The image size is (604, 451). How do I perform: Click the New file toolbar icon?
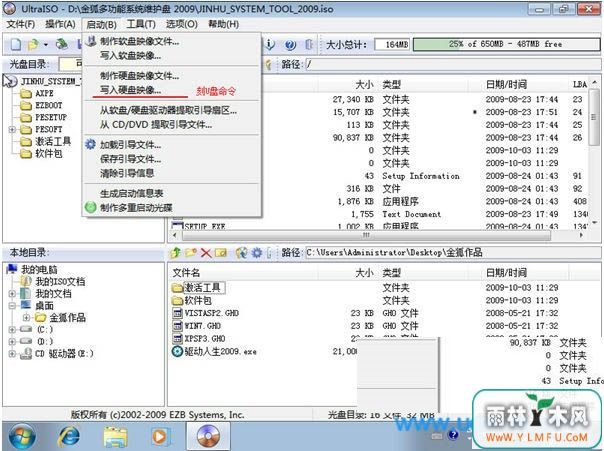(x=15, y=44)
